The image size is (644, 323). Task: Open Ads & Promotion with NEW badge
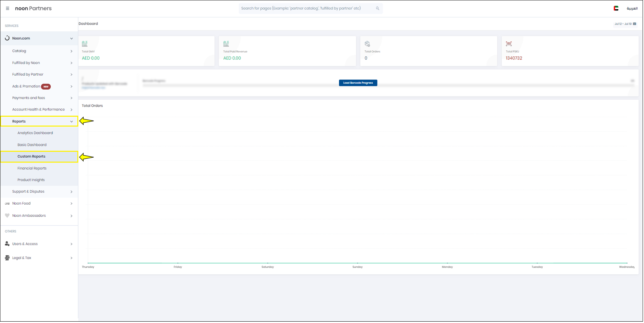click(26, 86)
